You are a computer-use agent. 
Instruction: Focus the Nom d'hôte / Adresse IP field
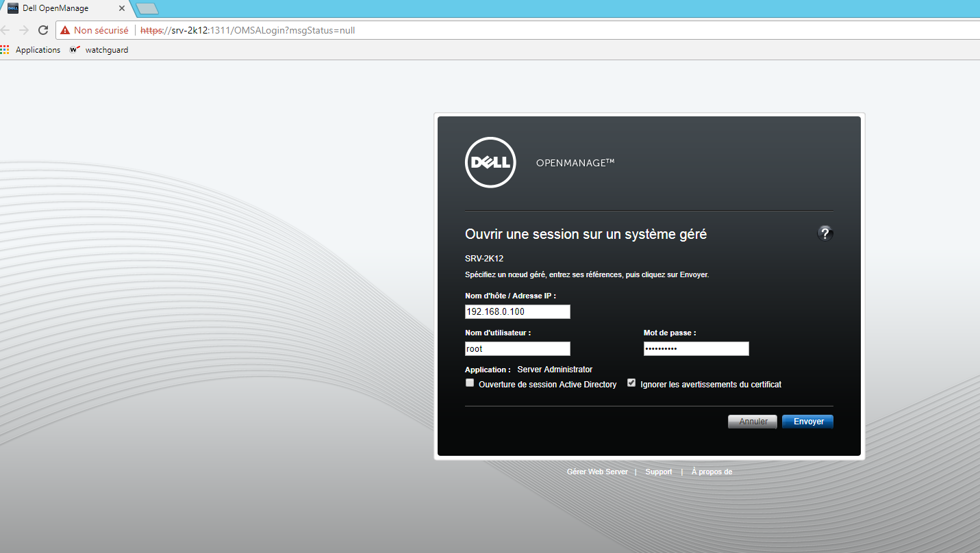(517, 312)
